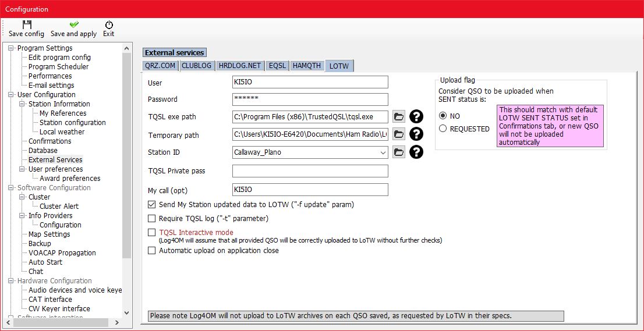Open Edit program config in tree
Image resolution: width=644 pixels, height=331 pixels.
coord(59,58)
